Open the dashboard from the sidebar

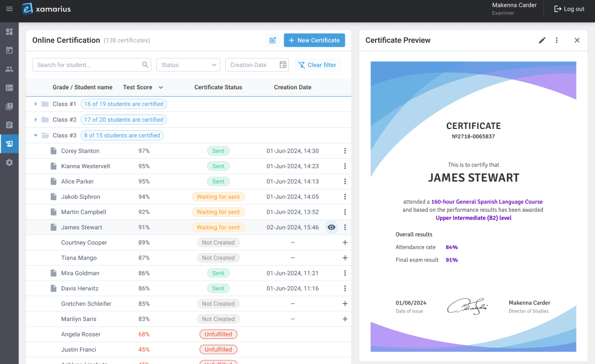tap(8, 32)
